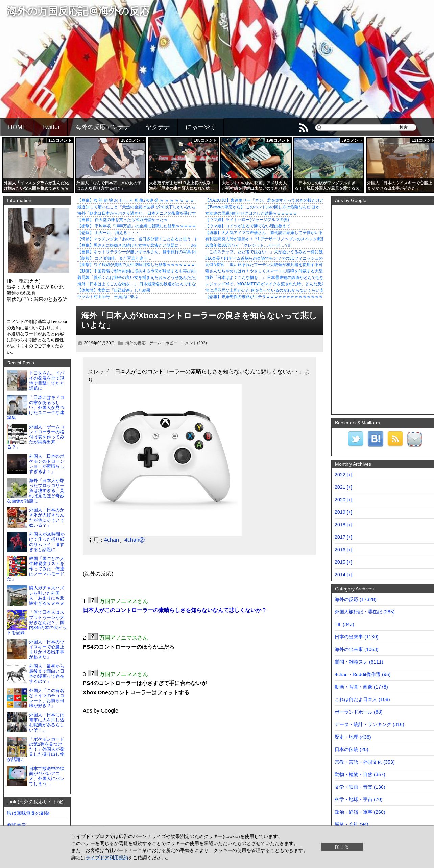Click the 2019年01月30日 post date

99,343
